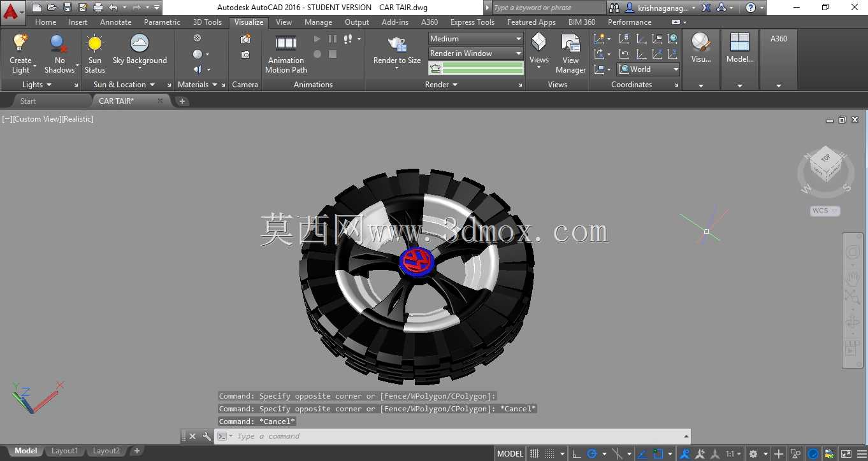Open the WCS menu below ViewCube
Image resolution: width=868 pixels, height=461 pixels.
pos(825,211)
